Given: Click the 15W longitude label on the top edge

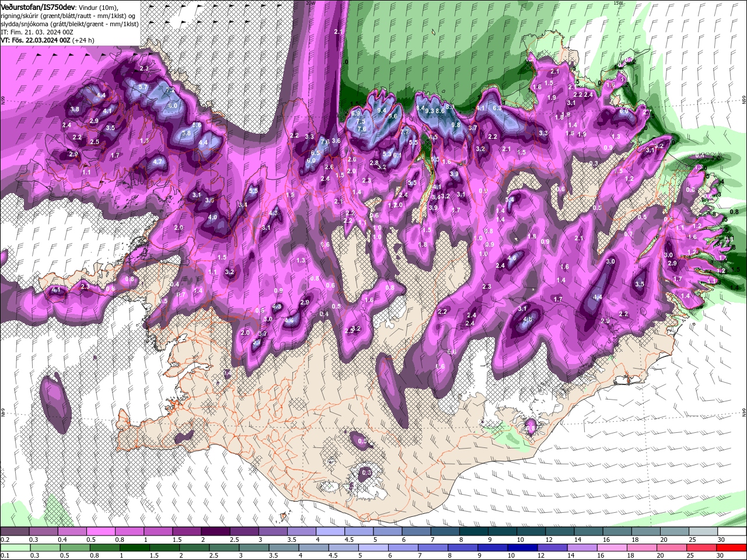Looking at the screenshot, I should coord(618,3).
